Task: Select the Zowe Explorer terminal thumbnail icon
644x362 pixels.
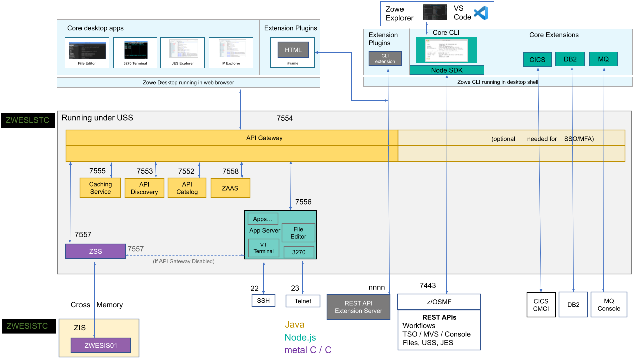Action: pyautogui.click(x=435, y=12)
